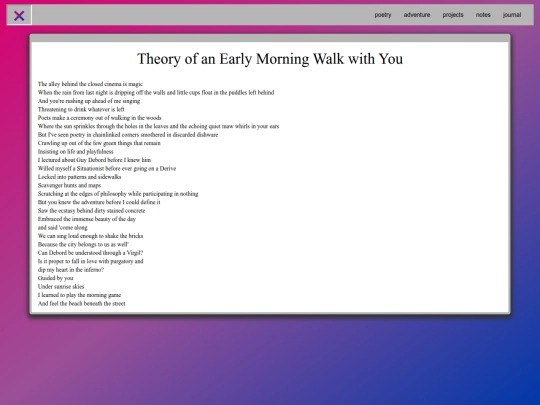Click line 'Because the city belongs to us as well'
Viewport: 540px width, 405px height.
83,244
